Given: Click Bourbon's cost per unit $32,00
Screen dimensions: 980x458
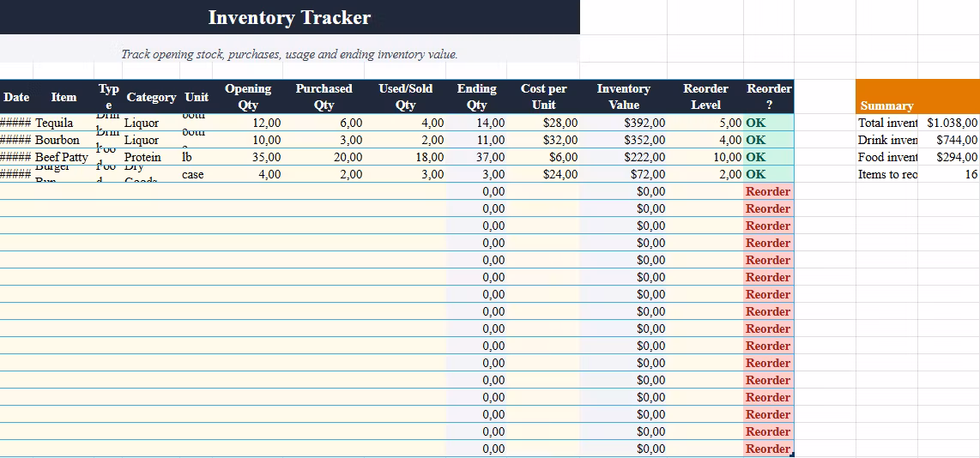Looking at the screenshot, I should (544, 140).
